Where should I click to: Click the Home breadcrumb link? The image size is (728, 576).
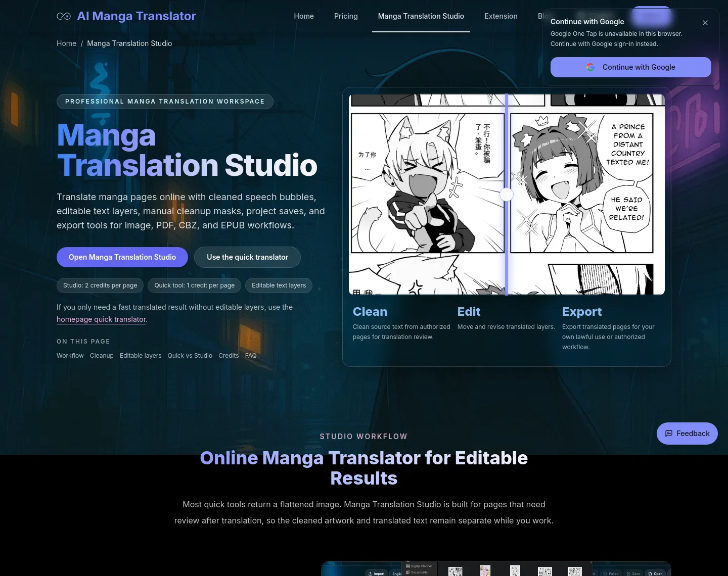pyautogui.click(x=66, y=43)
